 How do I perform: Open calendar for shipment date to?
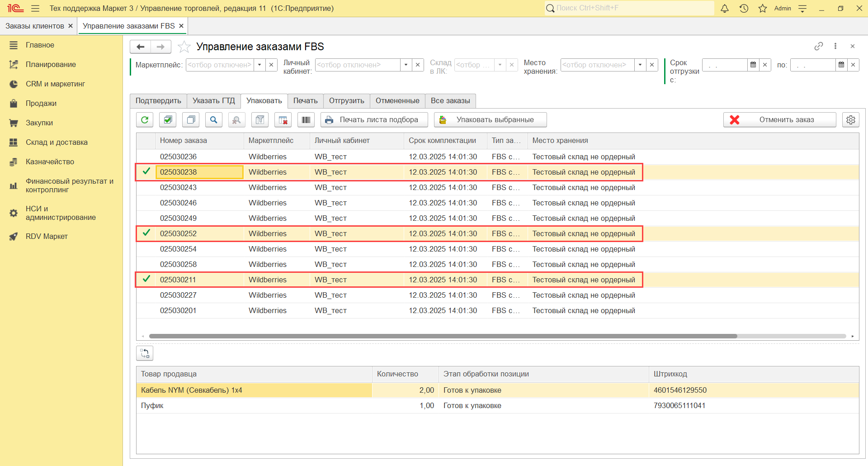841,65
